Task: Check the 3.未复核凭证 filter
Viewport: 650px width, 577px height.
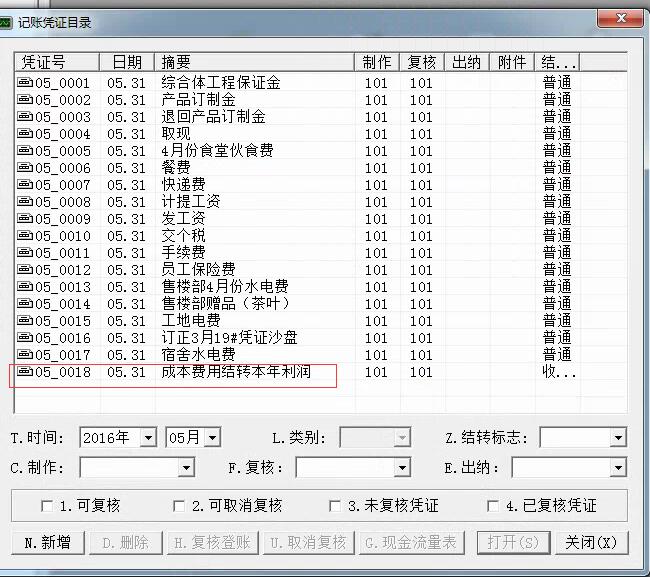Action: coord(335,506)
